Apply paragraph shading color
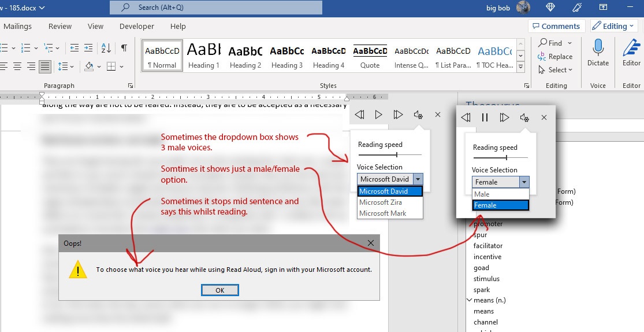 coord(89,67)
